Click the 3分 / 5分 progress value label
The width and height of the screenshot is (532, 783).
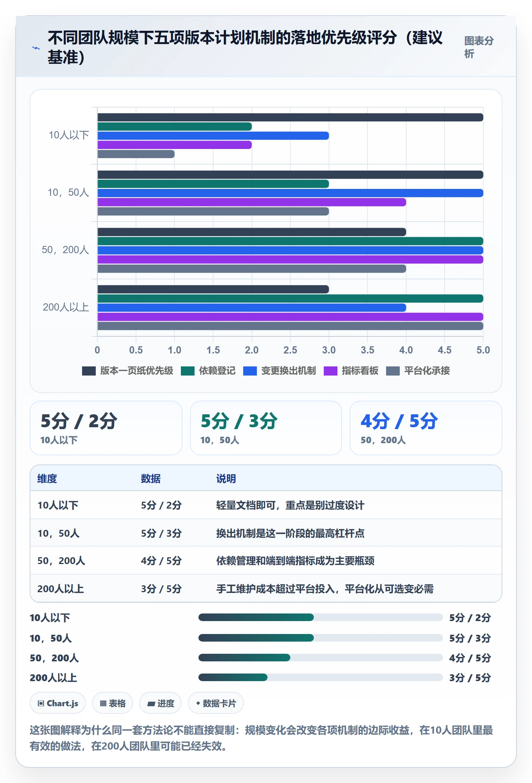tap(470, 677)
